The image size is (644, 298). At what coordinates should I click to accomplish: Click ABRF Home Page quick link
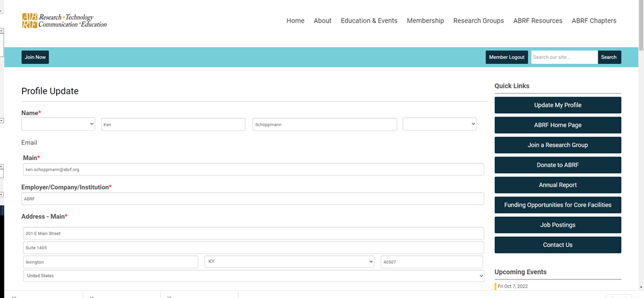558,125
